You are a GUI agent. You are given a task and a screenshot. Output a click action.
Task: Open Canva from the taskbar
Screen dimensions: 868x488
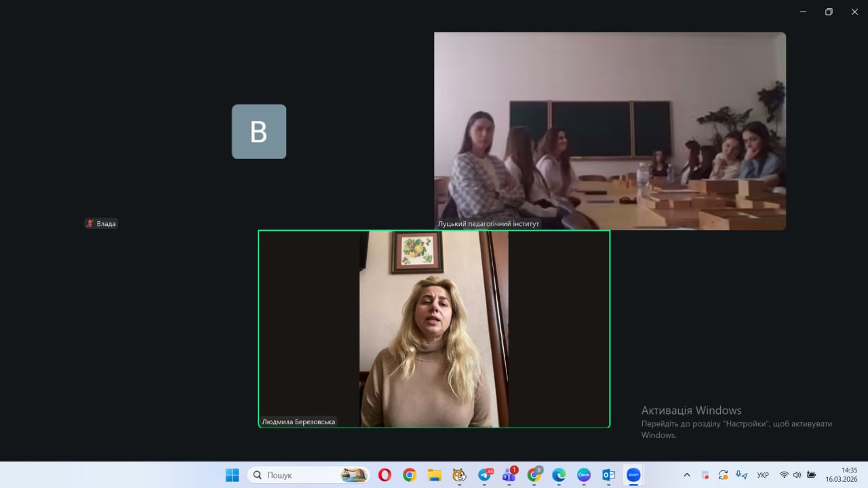pos(584,475)
